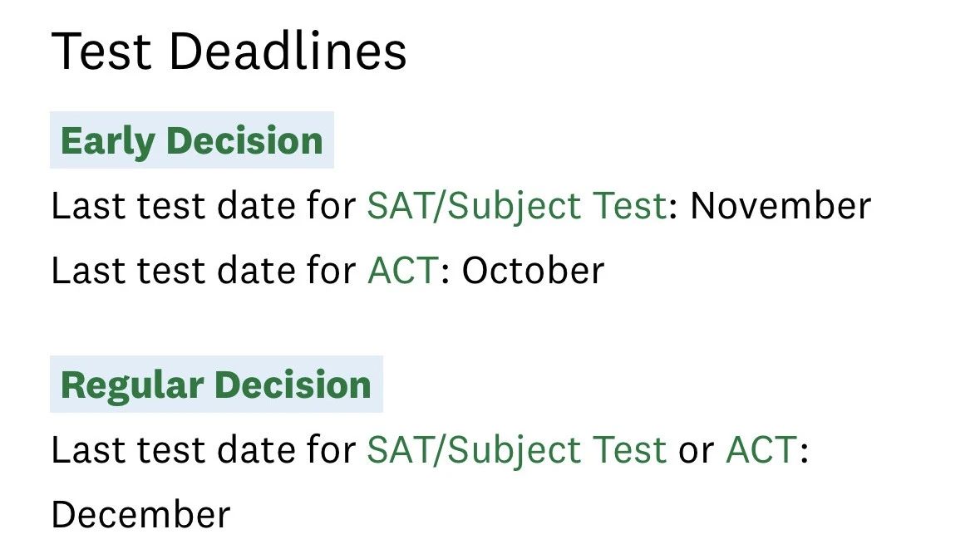Click the word "Deadlines" in the title
This screenshot has width=980, height=549.
(x=288, y=51)
